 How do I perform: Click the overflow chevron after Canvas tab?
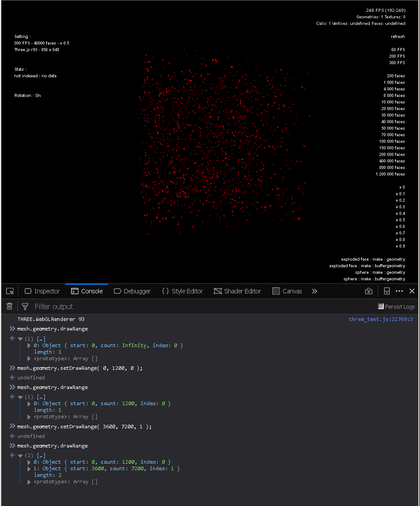coord(314,291)
